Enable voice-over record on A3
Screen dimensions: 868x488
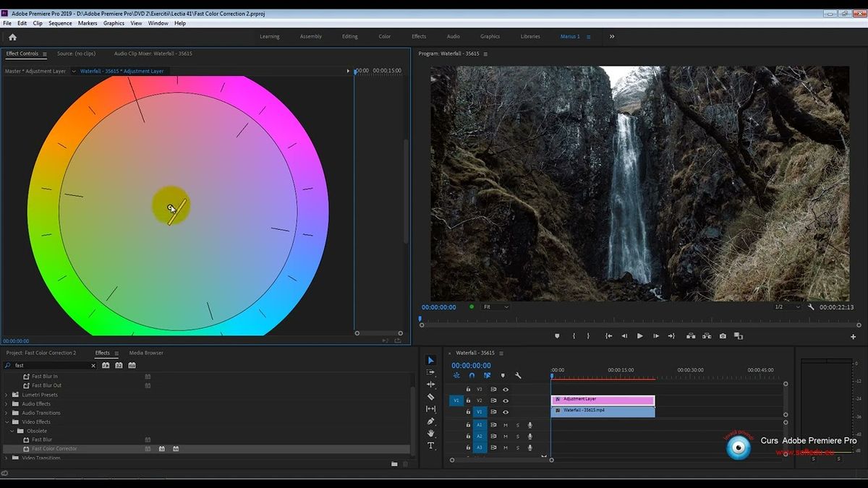(529, 448)
